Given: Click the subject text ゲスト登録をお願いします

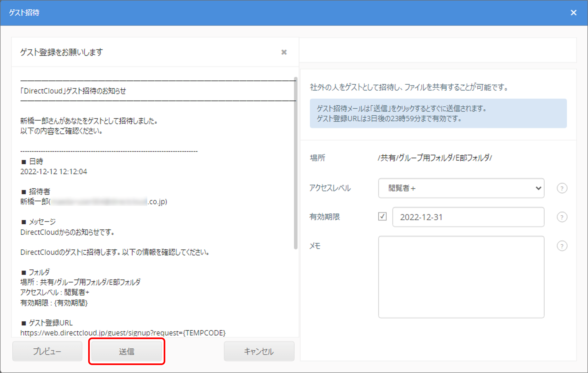Looking at the screenshot, I should point(61,52).
